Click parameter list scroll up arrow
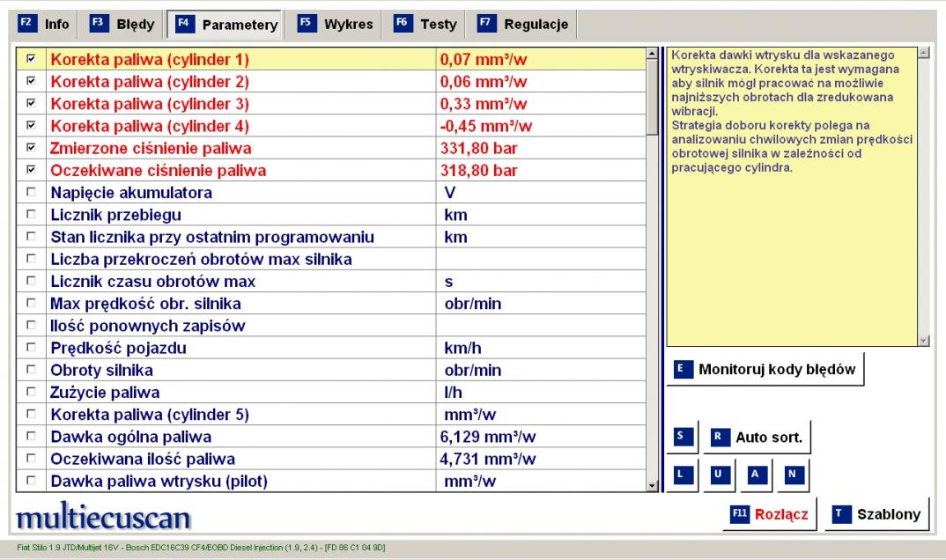Image resolution: width=946 pixels, height=560 pixels. 652,54
